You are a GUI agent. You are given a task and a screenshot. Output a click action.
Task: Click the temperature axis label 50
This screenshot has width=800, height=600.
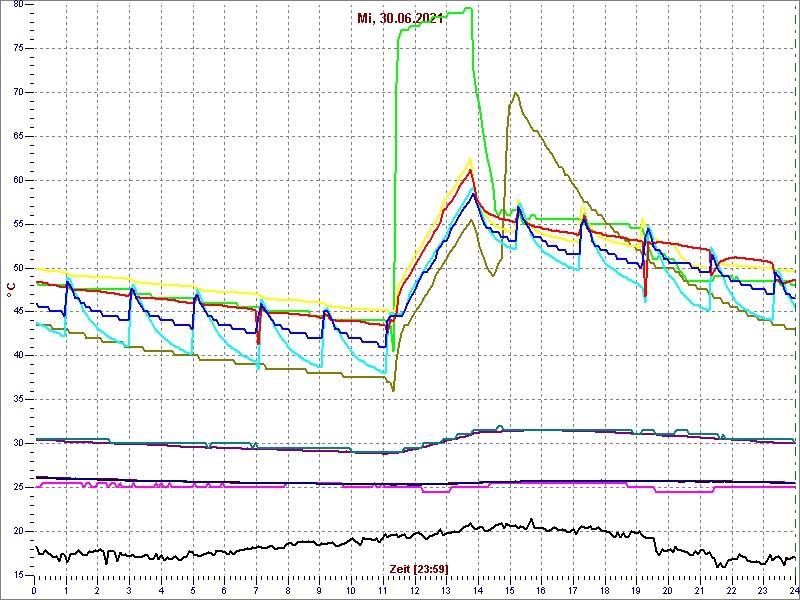pyautogui.click(x=16, y=268)
